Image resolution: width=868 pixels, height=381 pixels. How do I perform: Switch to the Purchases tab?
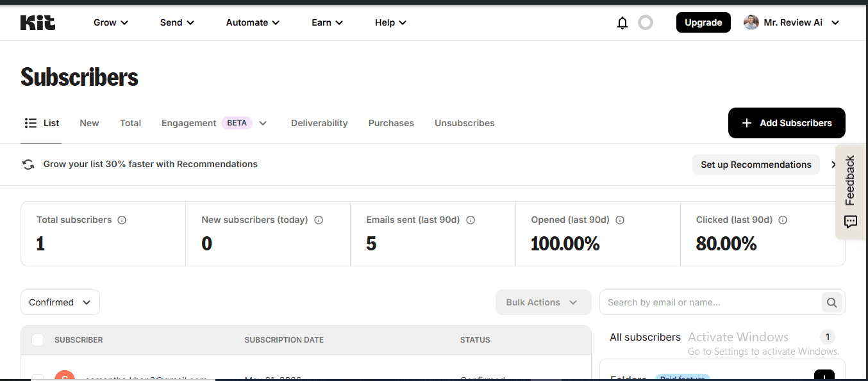[391, 123]
